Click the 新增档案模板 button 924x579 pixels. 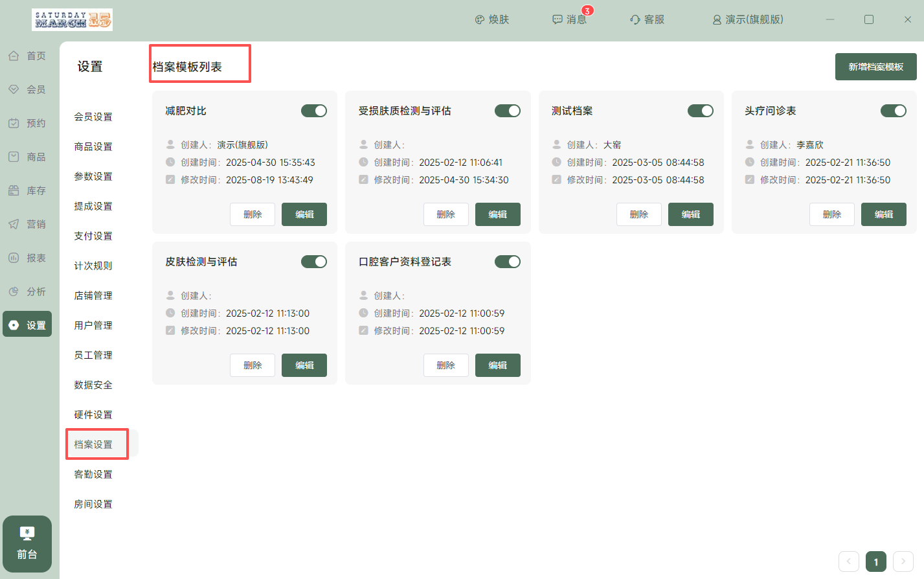pos(875,67)
